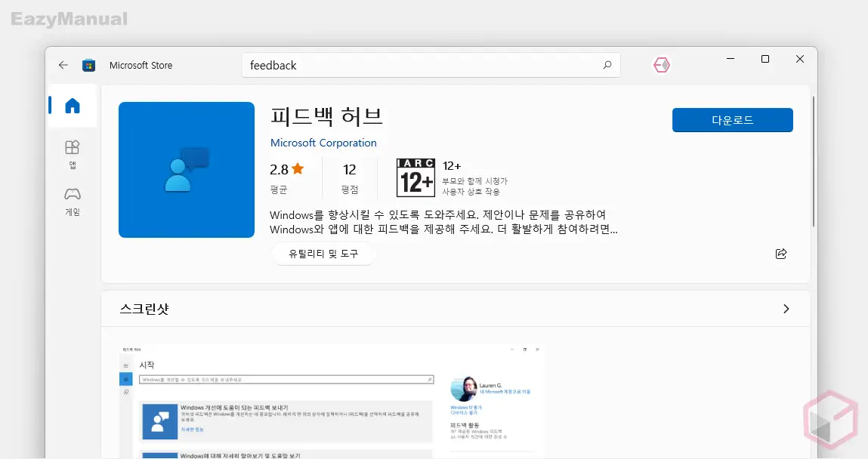Select the Home icon in the Store sidebar
Image resolution: width=868 pixels, height=459 pixels.
[71, 106]
